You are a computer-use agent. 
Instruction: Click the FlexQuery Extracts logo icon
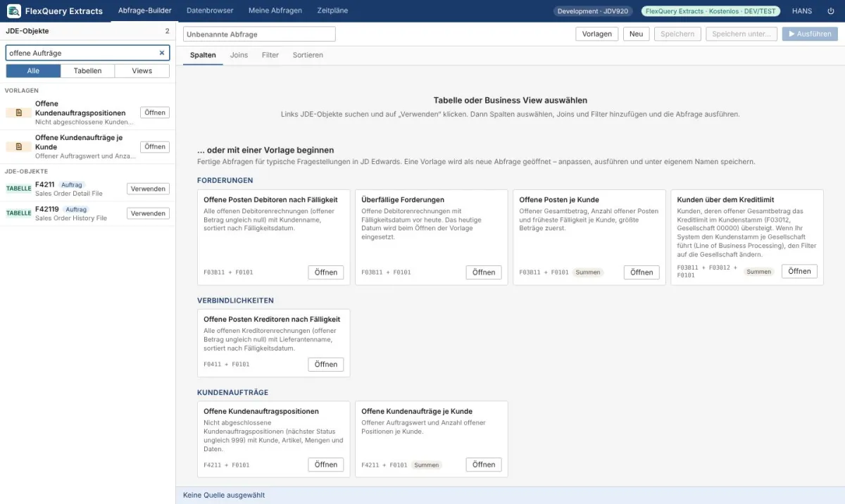(13, 11)
